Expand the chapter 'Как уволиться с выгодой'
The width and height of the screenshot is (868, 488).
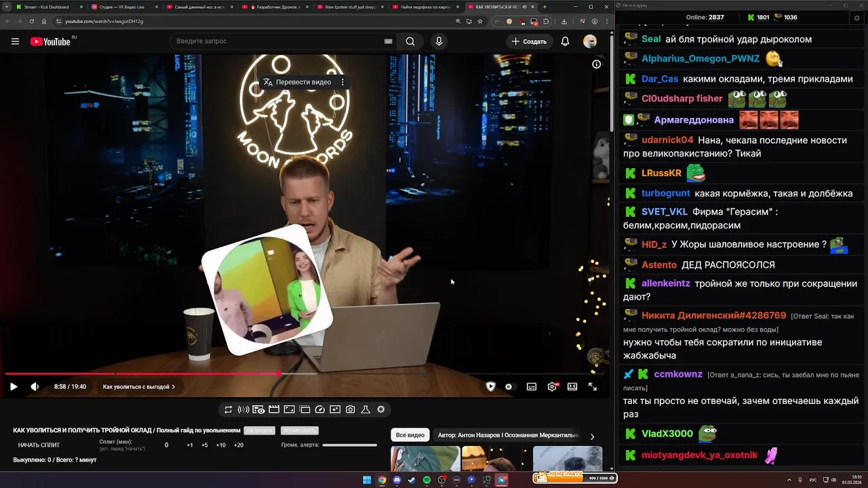click(139, 387)
